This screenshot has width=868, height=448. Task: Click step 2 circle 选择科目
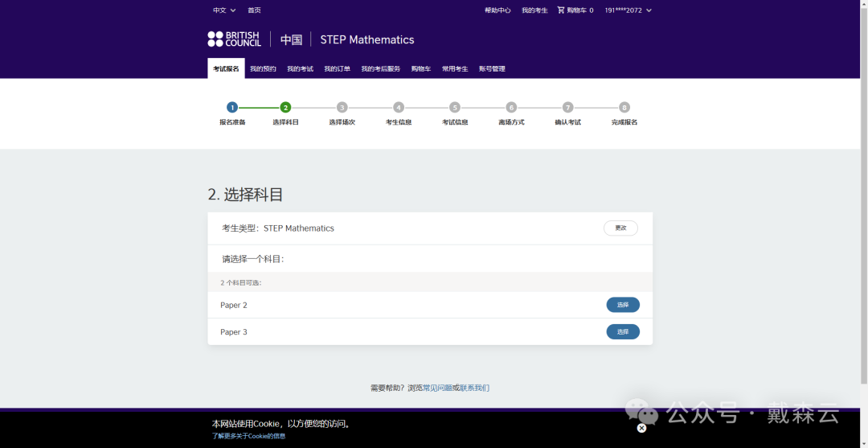285,108
